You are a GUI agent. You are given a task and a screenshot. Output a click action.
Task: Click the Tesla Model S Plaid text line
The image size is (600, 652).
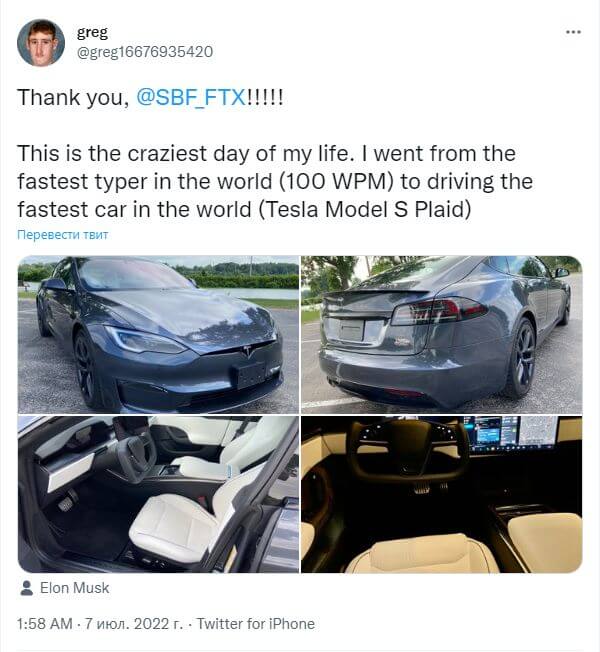coord(244,209)
